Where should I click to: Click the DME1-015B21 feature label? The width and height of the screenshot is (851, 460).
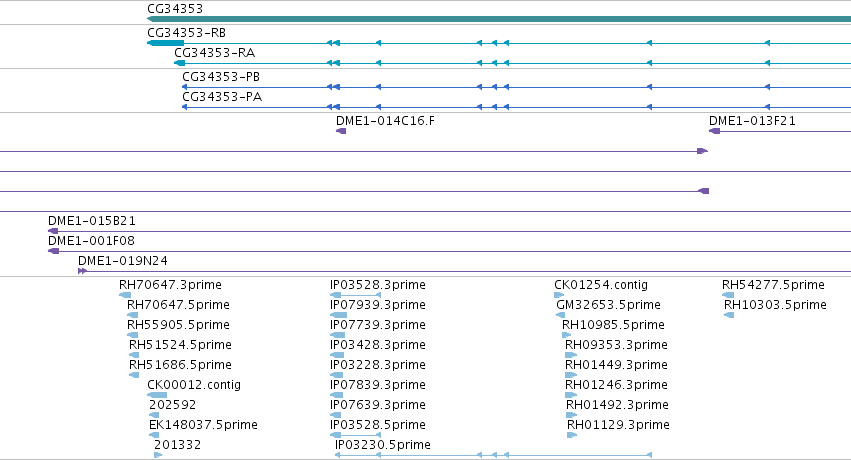[x=92, y=221]
